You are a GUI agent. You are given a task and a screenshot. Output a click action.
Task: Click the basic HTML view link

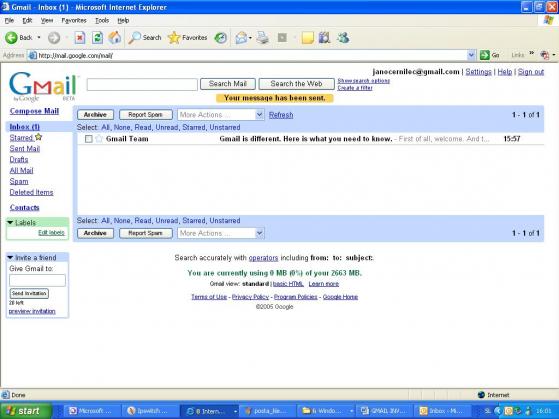[288, 284]
